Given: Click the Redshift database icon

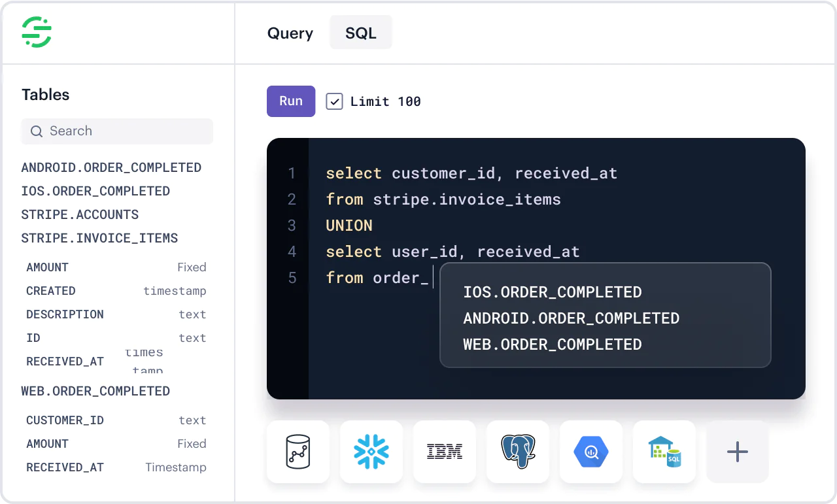Looking at the screenshot, I should tap(298, 452).
